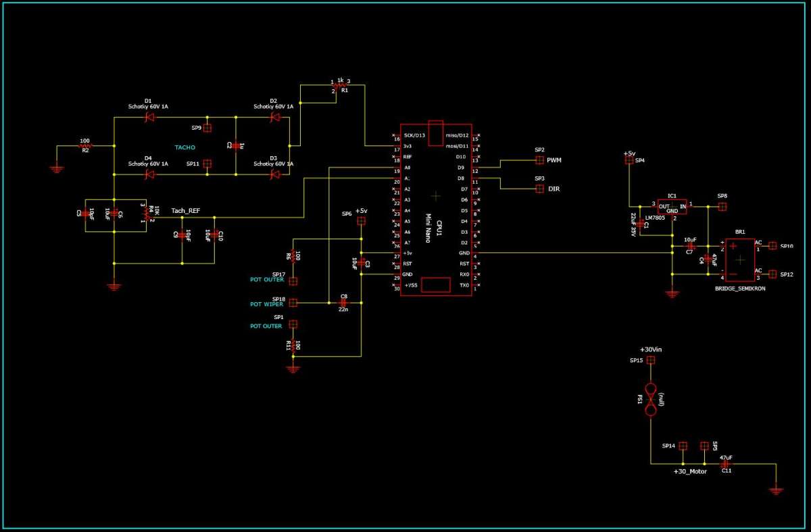Click the C8 22n capacitor
Image resolution: width=811 pixels, height=532 pixels.
pyautogui.click(x=344, y=303)
